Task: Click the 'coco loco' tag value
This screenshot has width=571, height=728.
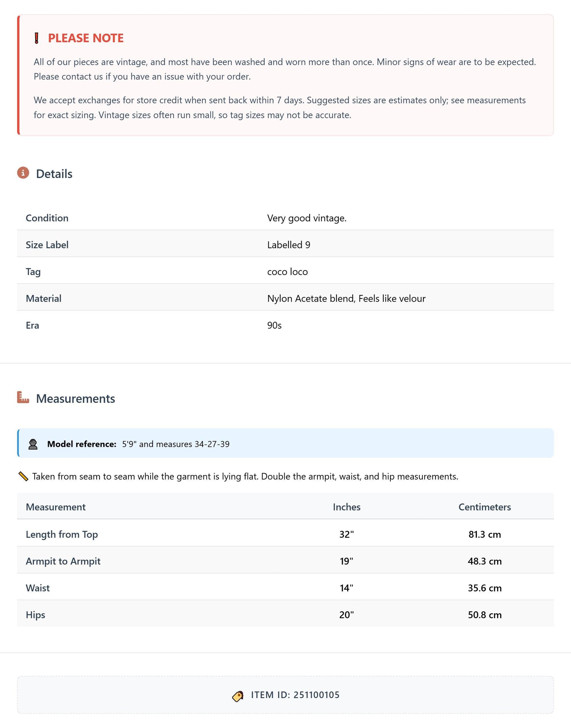Action: click(x=288, y=271)
